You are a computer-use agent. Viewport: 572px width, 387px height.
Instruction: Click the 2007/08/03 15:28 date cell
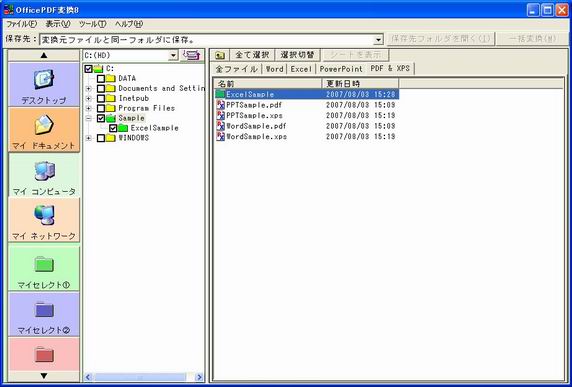(x=360, y=94)
